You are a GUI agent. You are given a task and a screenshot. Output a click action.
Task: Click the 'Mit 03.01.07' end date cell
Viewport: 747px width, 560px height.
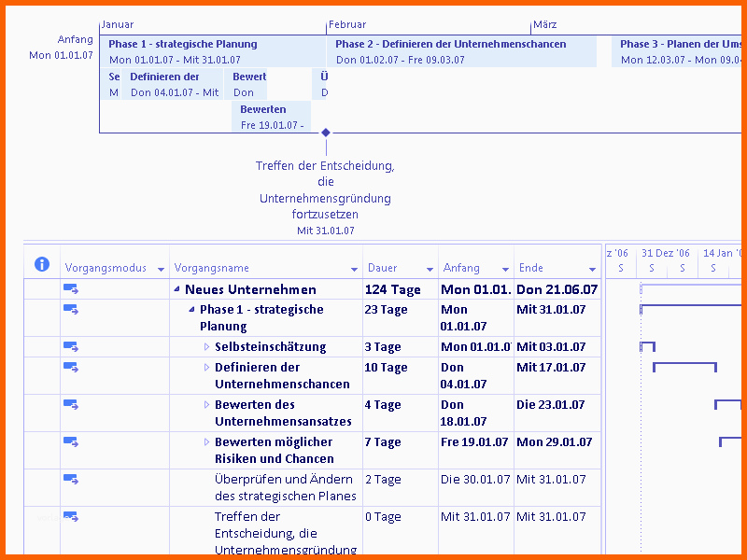click(557, 346)
